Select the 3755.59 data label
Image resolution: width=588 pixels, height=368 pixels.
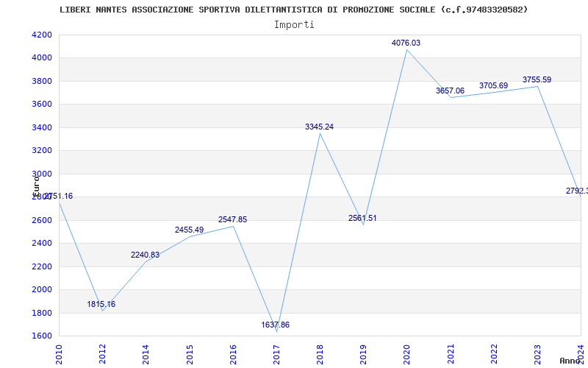point(537,79)
